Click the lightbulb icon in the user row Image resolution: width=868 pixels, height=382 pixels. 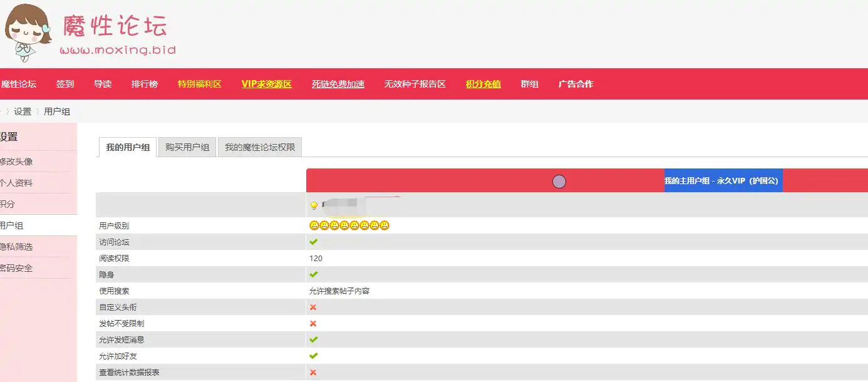(x=314, y=205)
